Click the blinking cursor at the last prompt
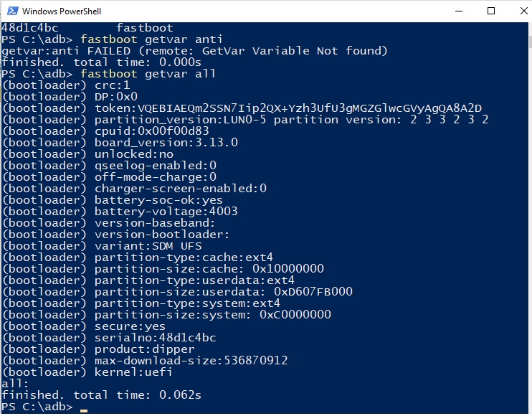The height and width of the screenshot is (416, 532). pyautogui.click(x=84, y=408)
